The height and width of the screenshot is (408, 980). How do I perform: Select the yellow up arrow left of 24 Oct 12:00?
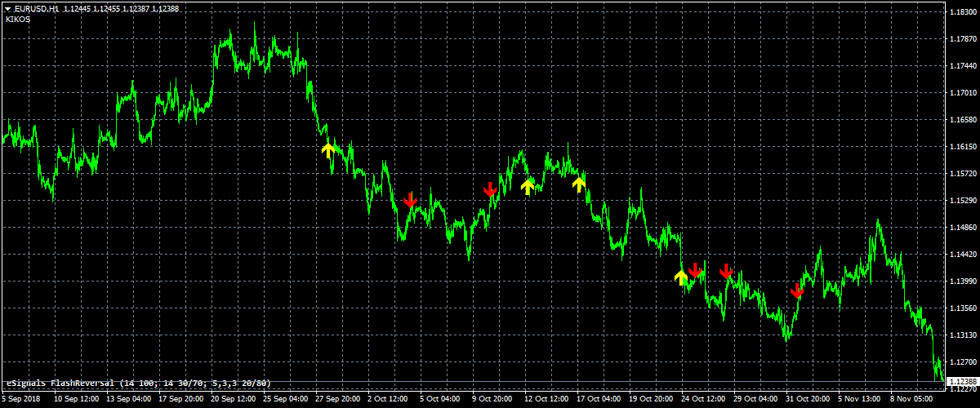tap(681, 277)
